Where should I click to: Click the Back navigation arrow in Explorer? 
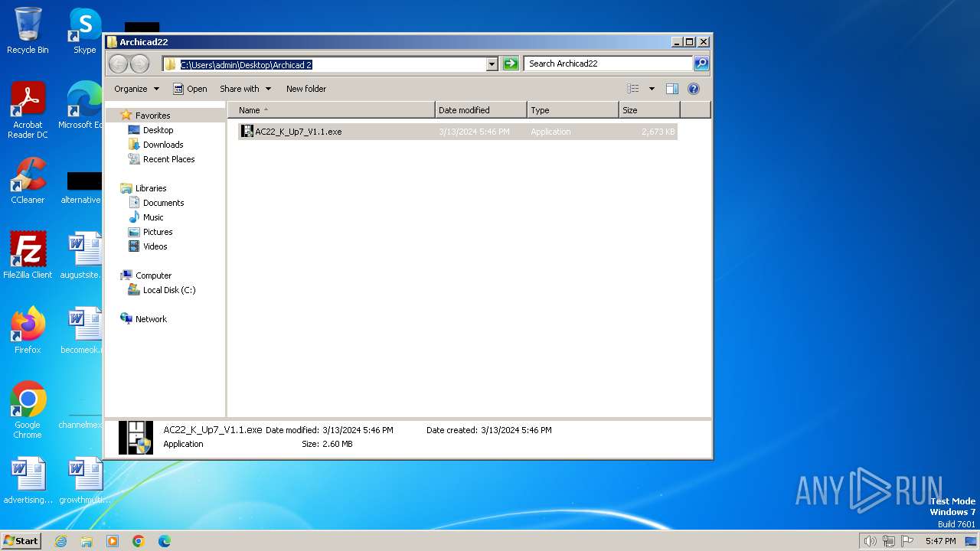tap(118, 64)
